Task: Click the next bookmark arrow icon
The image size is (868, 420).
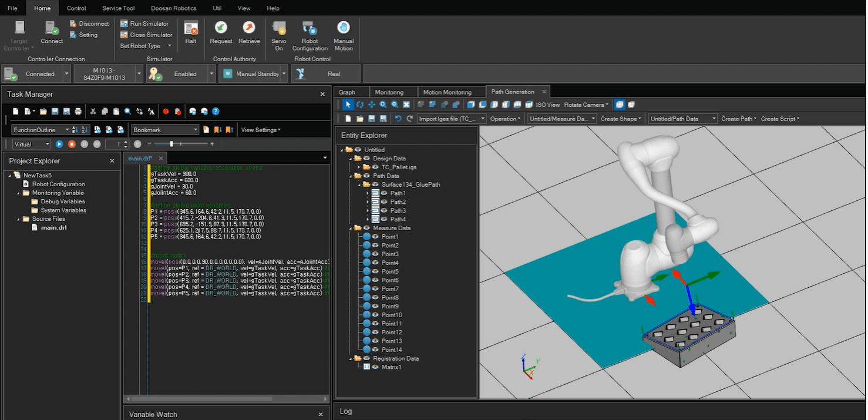Action: click(x=217, y=130)
